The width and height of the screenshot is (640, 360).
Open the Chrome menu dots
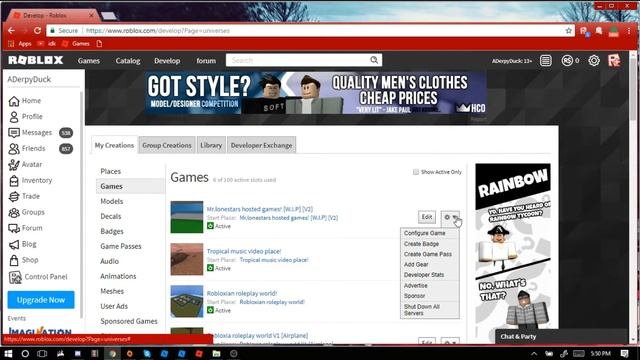(x=629, y=31)
